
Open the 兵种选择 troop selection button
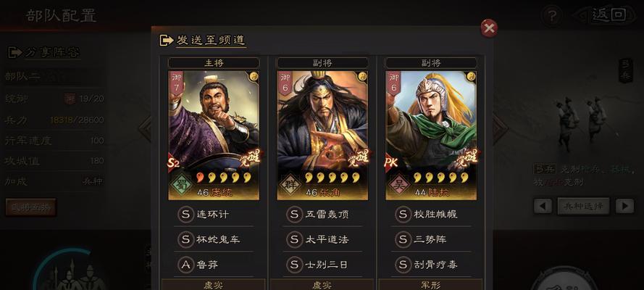pos(584,206)
